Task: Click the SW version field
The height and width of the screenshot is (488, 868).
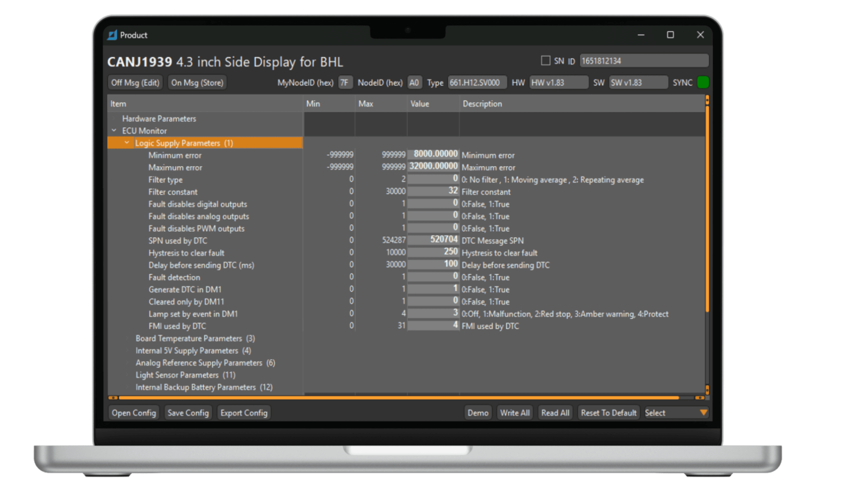Action: click(638, 82)
